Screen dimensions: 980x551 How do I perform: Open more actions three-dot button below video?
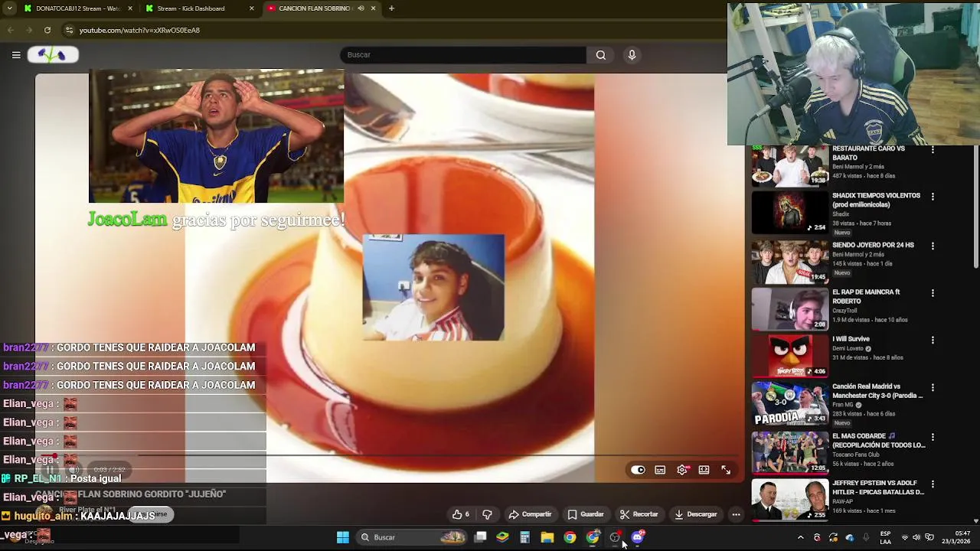(736, 514)
